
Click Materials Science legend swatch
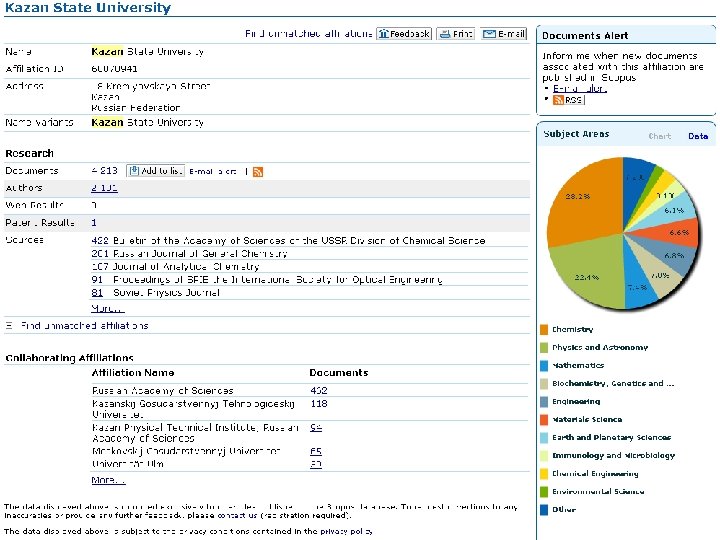click(544, 420)
